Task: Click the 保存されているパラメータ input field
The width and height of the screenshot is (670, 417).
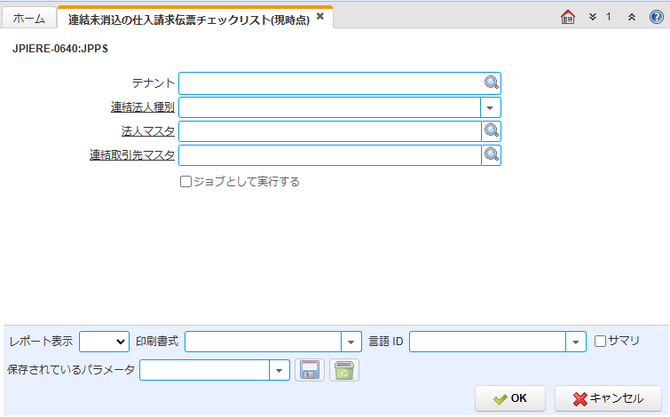Action: [x=205, y=370]
